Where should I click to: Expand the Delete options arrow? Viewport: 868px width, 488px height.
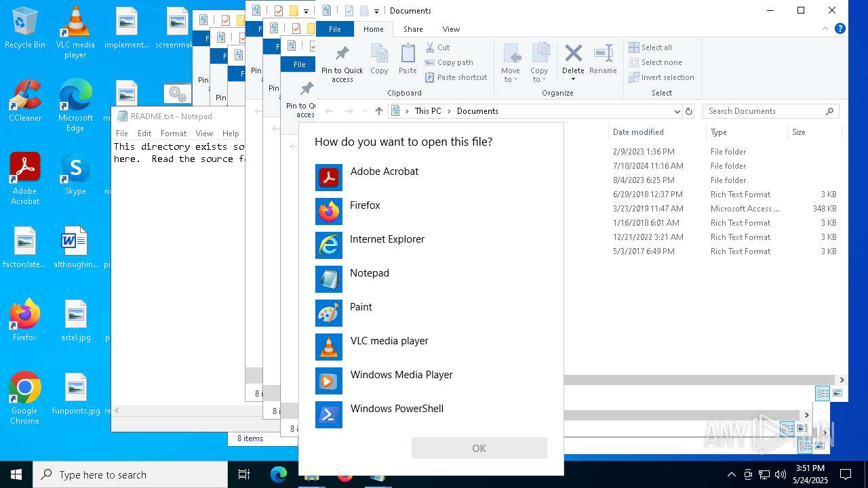573,79
